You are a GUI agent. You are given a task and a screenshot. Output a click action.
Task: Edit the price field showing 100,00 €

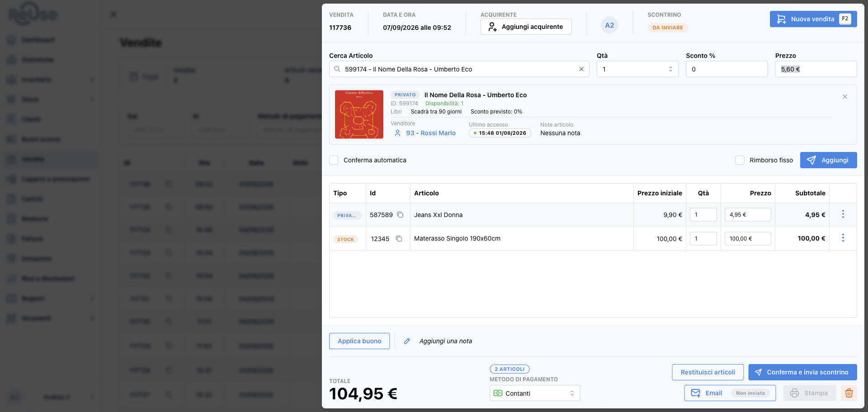point(748,238)
